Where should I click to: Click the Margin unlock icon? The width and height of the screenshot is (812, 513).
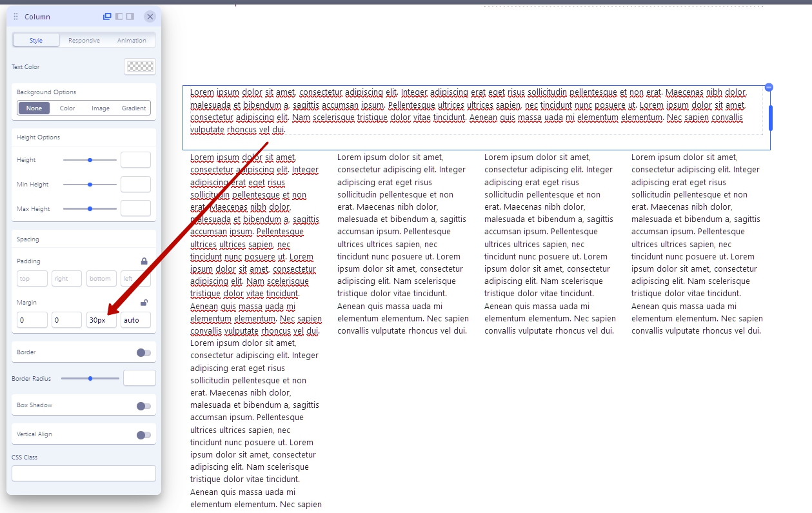point(144,303)
